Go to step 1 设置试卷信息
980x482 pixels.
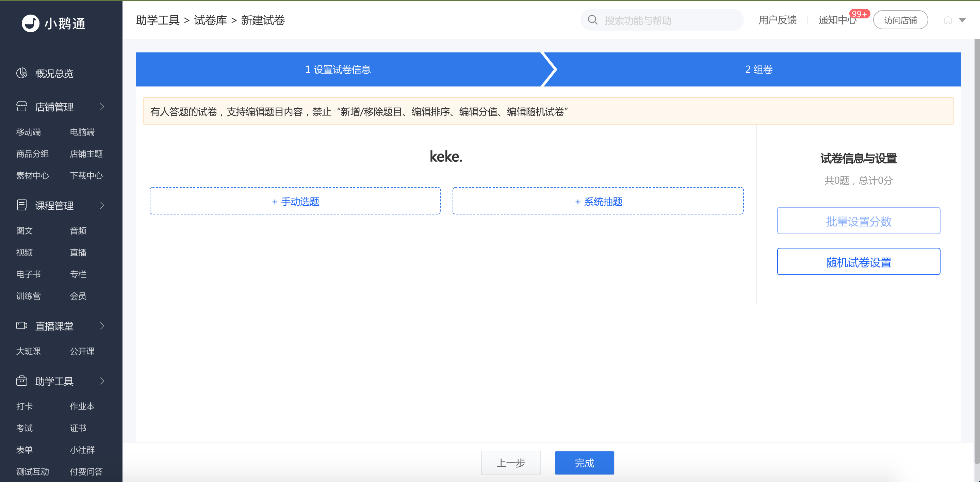(338, 70)
